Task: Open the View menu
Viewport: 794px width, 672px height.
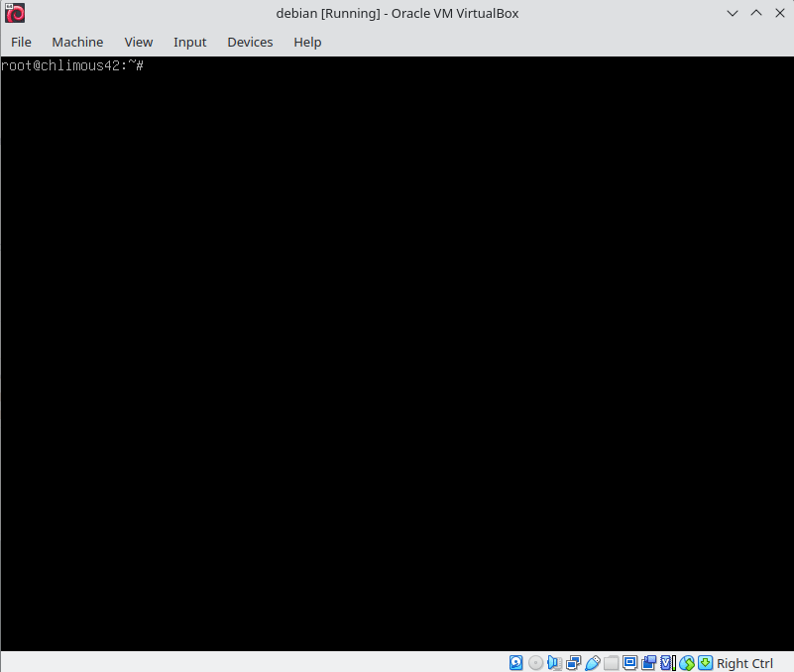Action: 138,42
